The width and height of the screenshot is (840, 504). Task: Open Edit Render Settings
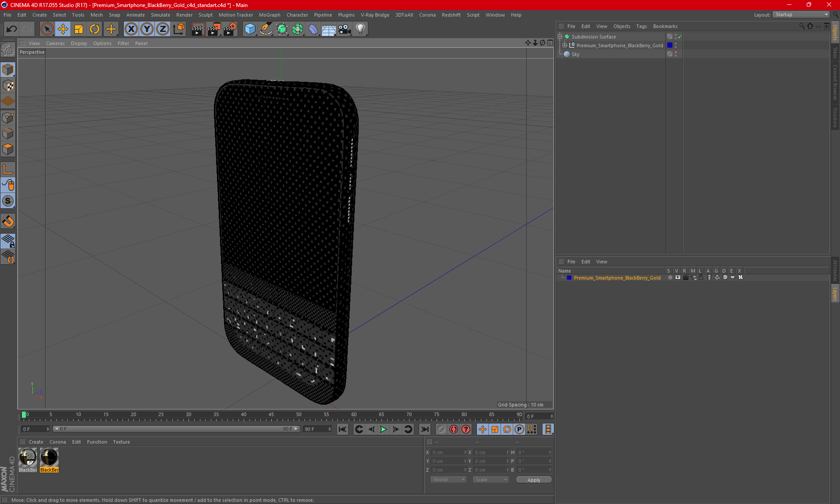(230, 29)
